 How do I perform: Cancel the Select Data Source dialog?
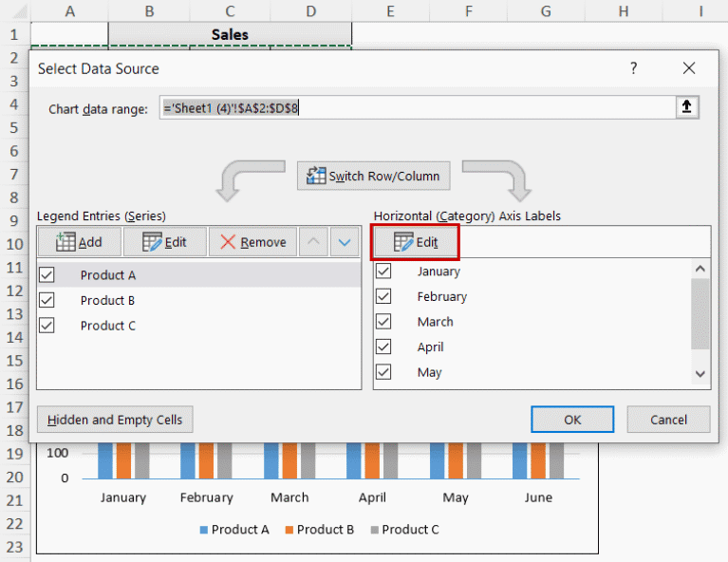[668, 420]
